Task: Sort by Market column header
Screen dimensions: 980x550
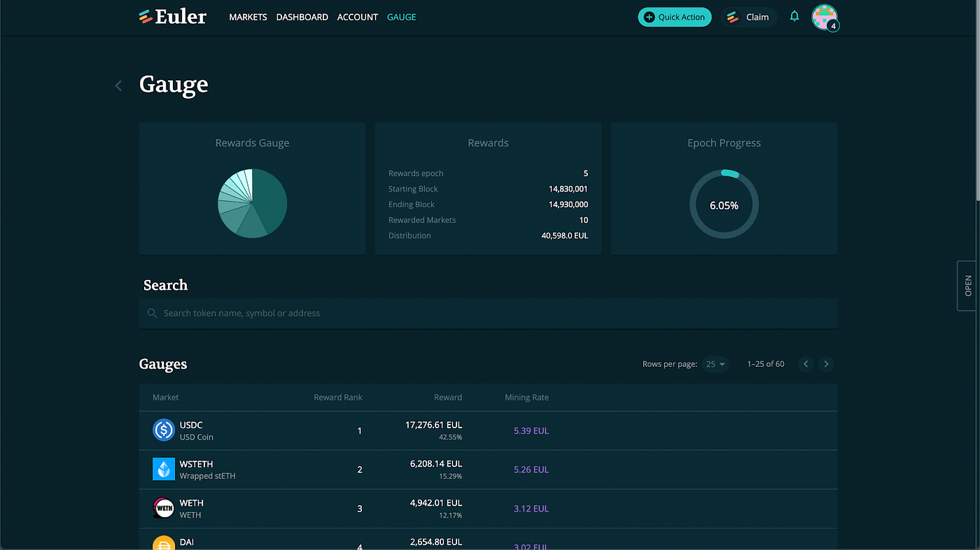Action: tap(166, 397)
